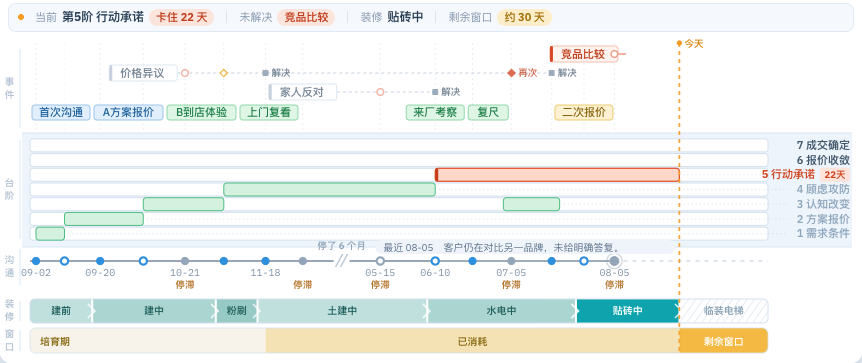Click the orange 剩余窗口 segment
862x363 pixels.
[x=723, y=341]
